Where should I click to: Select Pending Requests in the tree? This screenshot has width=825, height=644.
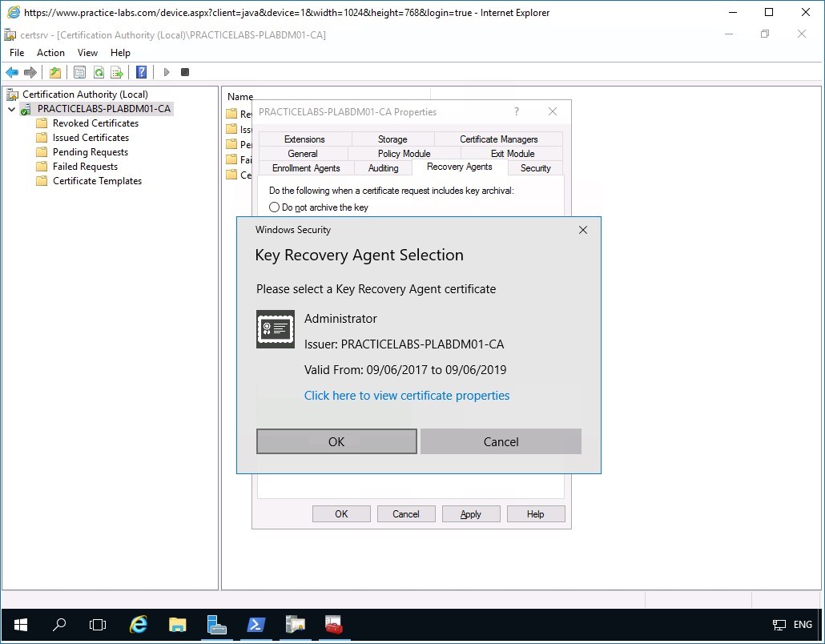coord(90,152)
